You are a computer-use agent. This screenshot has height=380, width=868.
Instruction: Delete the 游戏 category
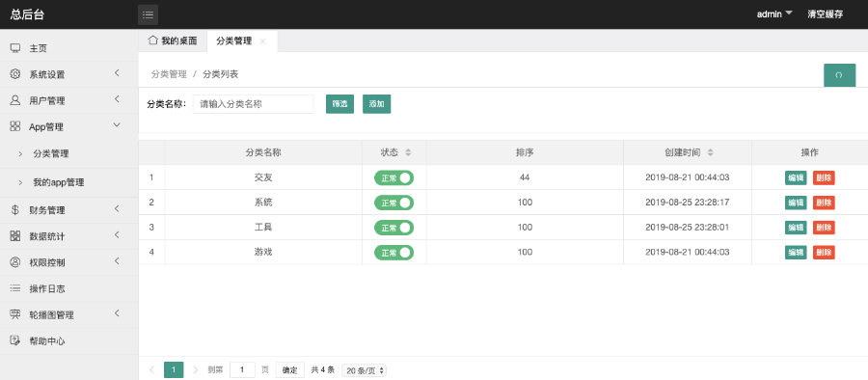824,252
